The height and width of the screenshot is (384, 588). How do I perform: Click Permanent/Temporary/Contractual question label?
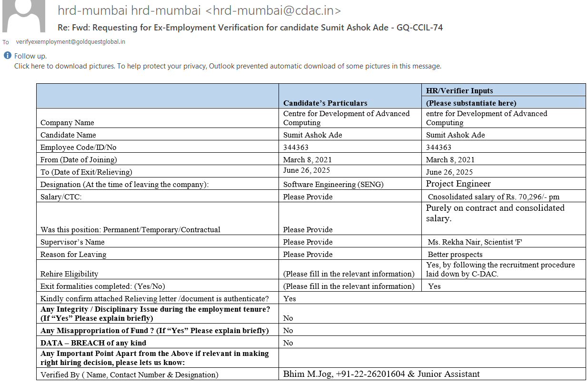pos(130,229)
